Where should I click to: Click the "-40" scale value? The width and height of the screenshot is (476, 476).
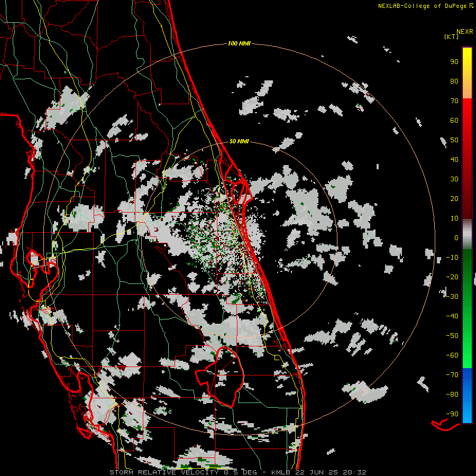(452, 316)
